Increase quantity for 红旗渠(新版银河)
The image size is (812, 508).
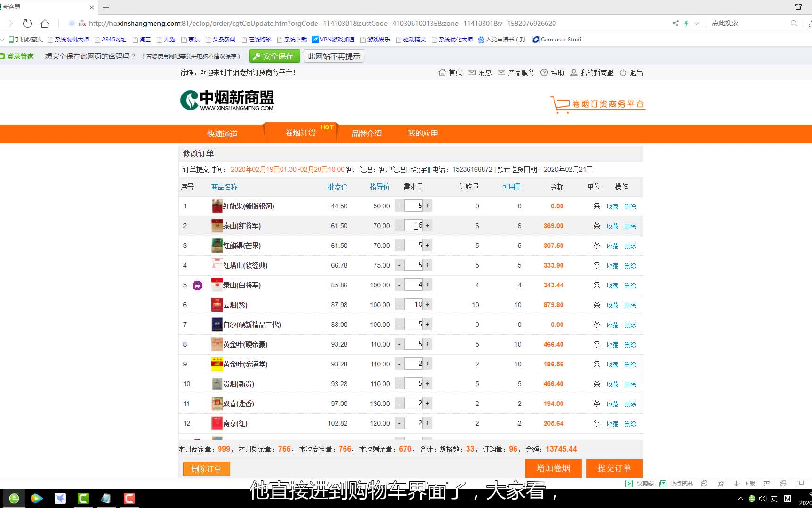428,206
